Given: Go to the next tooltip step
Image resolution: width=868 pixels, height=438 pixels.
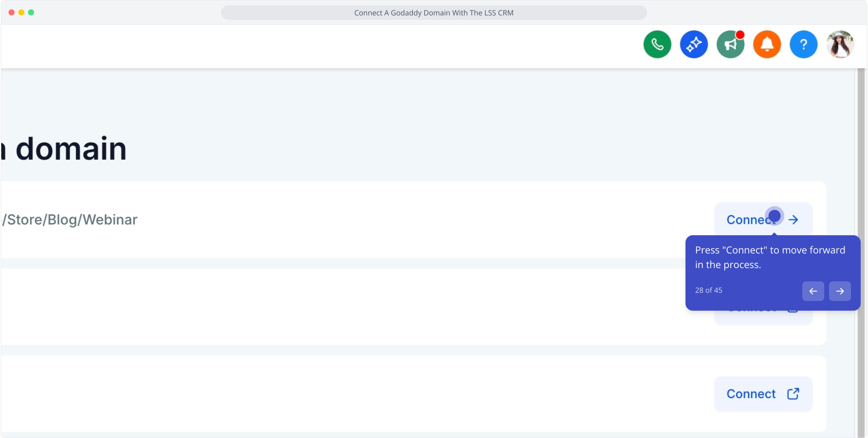Looking at the screenshot, I should click(840, 291).
